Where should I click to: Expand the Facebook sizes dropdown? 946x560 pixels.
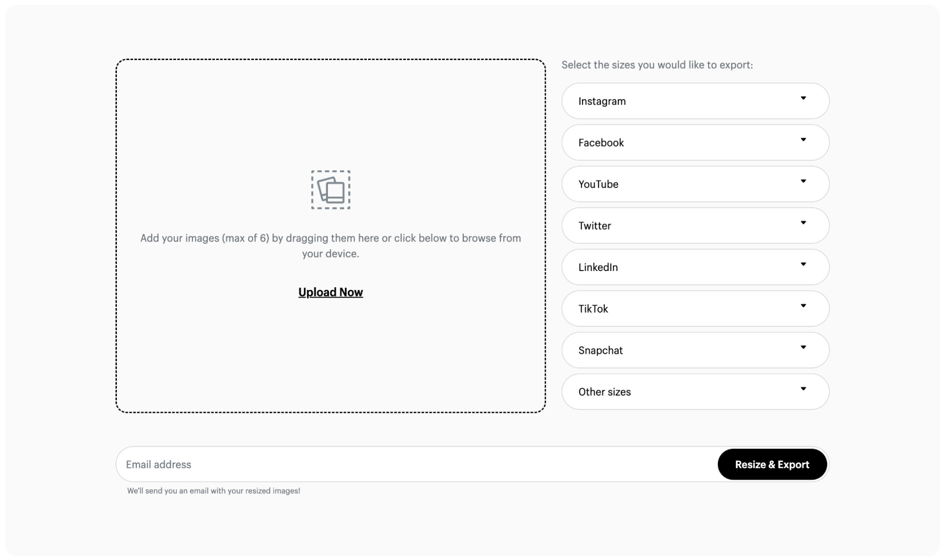click(x=695, y=142)
